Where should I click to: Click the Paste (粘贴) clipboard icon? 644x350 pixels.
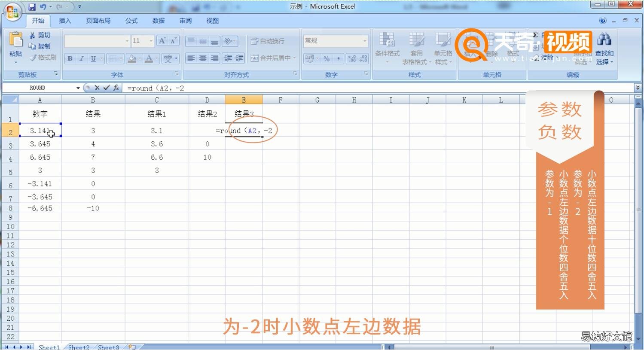[x=16, y=40]
